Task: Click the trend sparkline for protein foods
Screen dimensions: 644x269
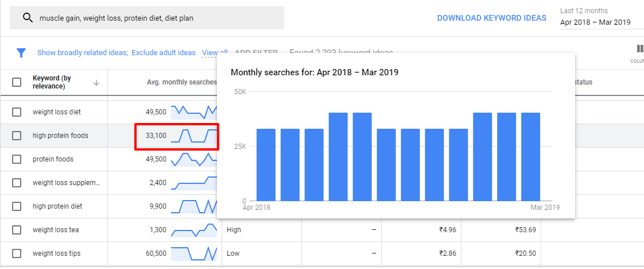Action: [x=194, y=160]
